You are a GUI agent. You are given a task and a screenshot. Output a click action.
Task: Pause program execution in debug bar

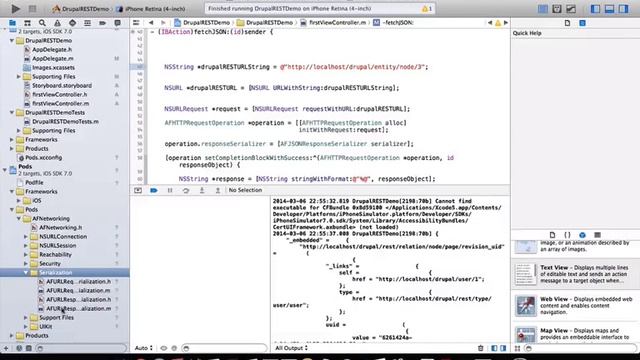(x=170, y=190)
